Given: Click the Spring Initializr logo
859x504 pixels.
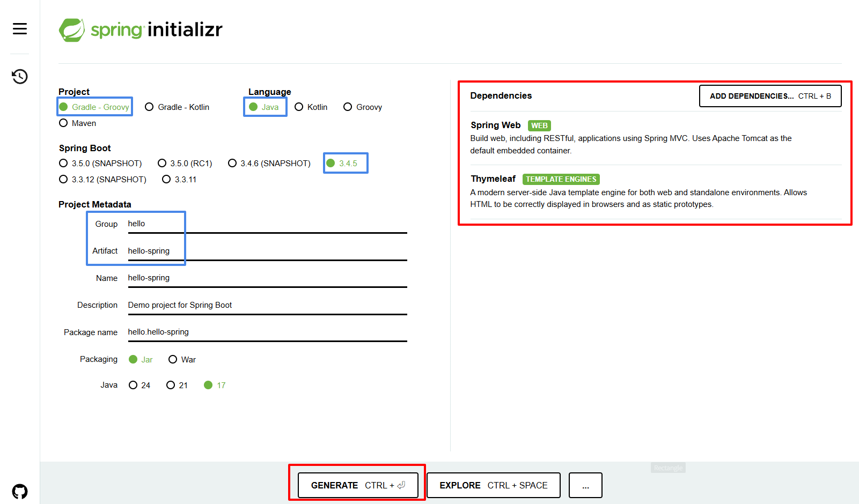Looking at the screenshot, I should [x=141, y=29].
